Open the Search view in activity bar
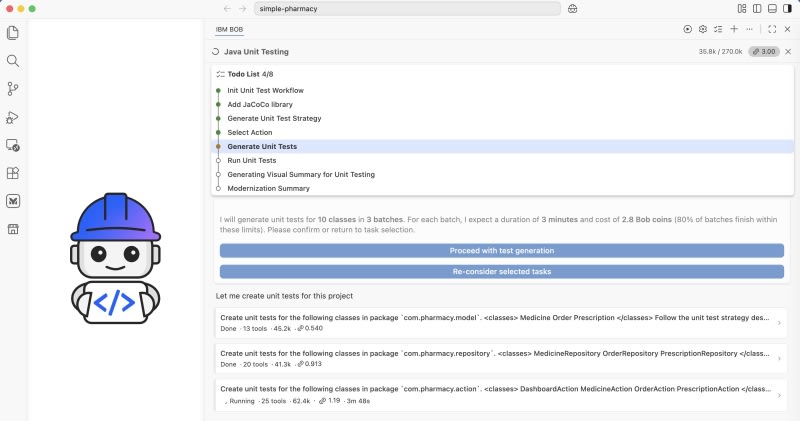The width and height of the screenshot is (800, 421). 13,61
